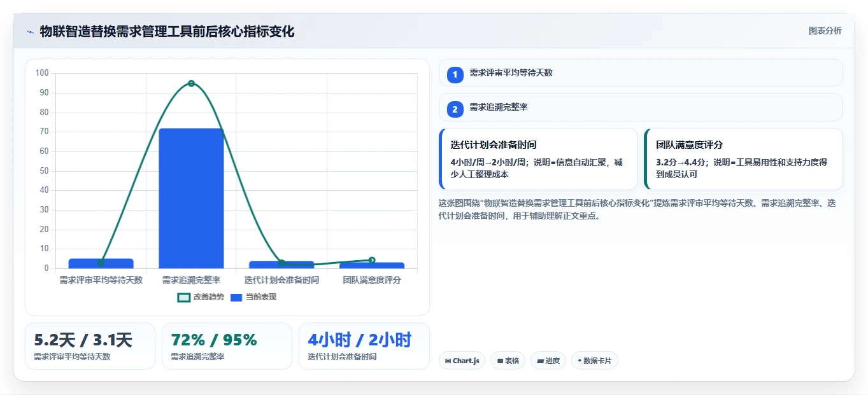
Task: Toggle the 改善趋势 legend item
Action: coord(201,297)
